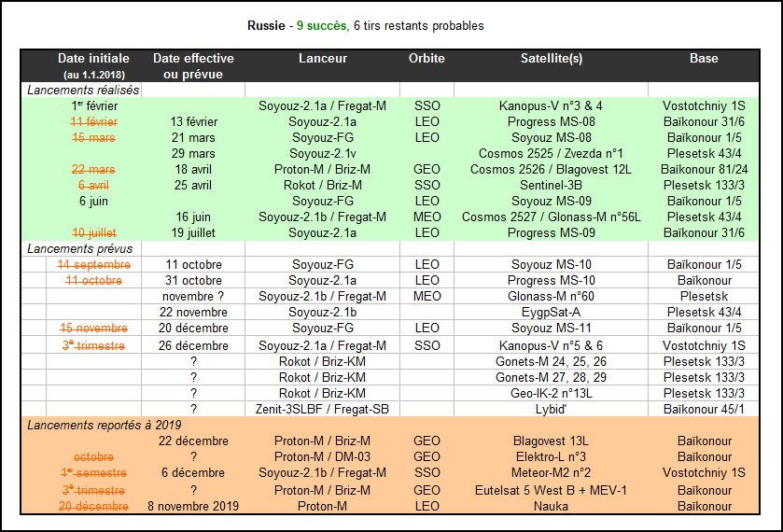Select the '1er février' date cell
This screenshot has width=783, height=532.
(x=94, y=105)
